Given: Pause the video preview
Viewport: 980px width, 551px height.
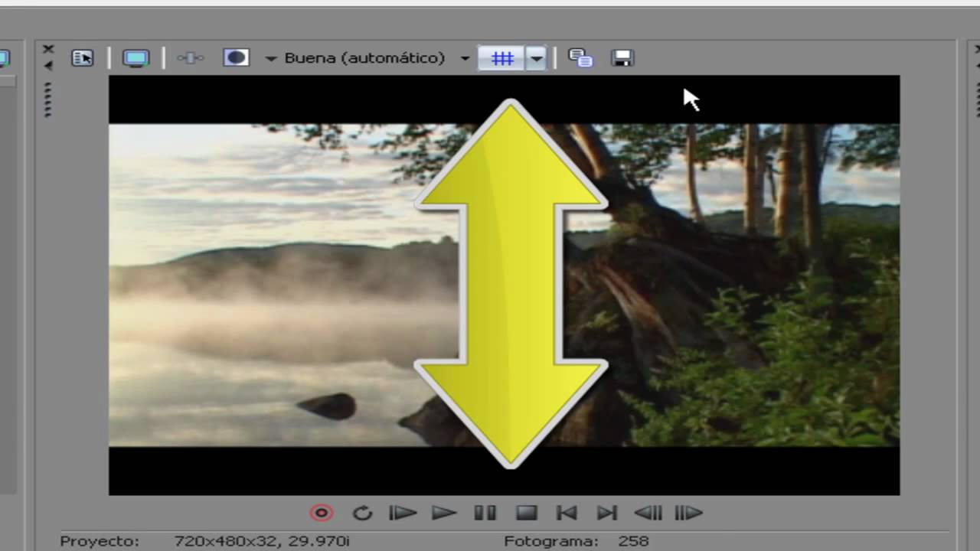Looking at the screenshot, I should pos(485,513).
